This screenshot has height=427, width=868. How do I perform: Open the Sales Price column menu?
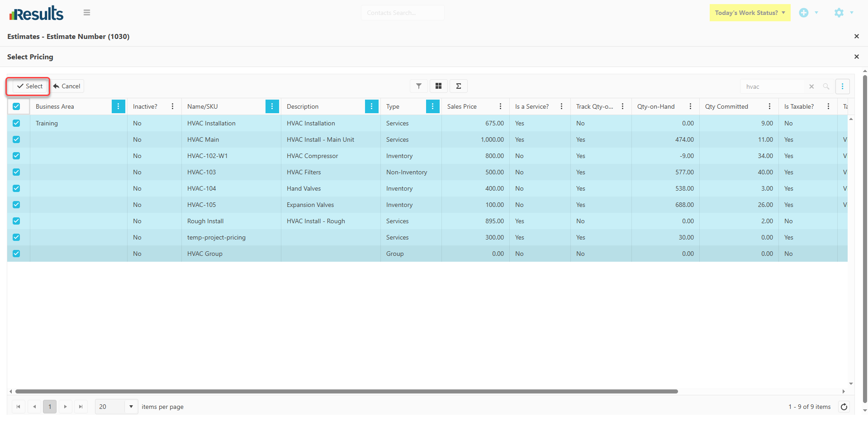tap(500, 106)
